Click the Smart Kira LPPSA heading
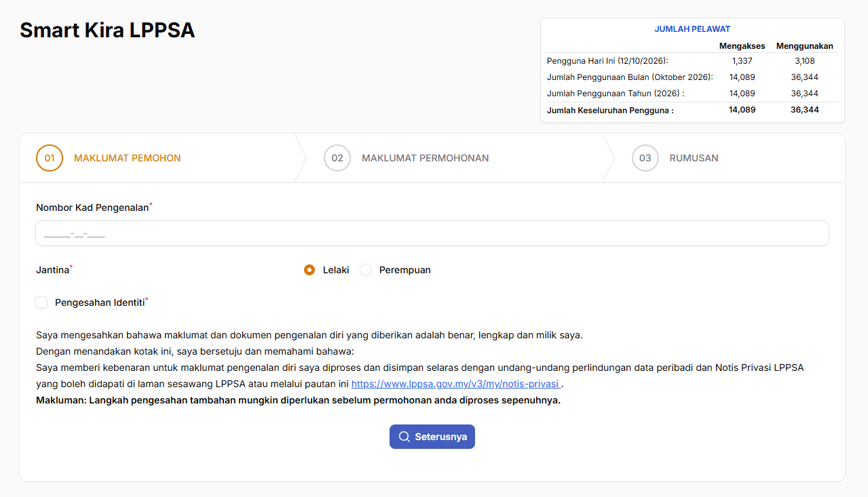This screenshot has width=868, height=497. (107, 31)
